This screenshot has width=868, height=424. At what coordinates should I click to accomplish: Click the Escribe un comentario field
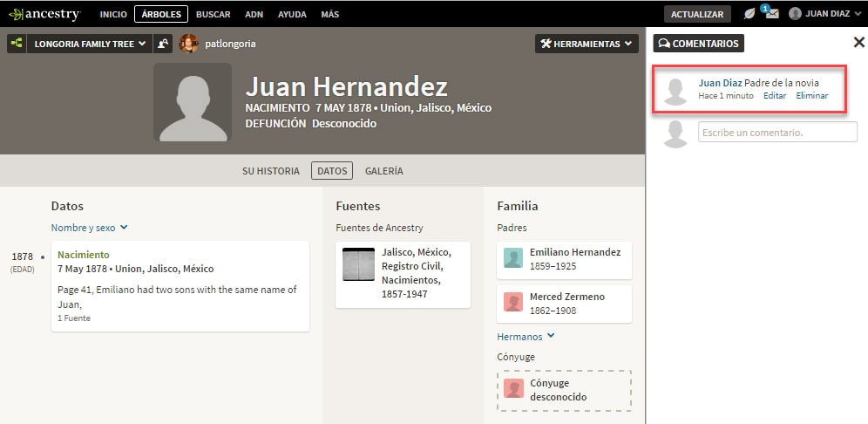[x=777, y=132]
